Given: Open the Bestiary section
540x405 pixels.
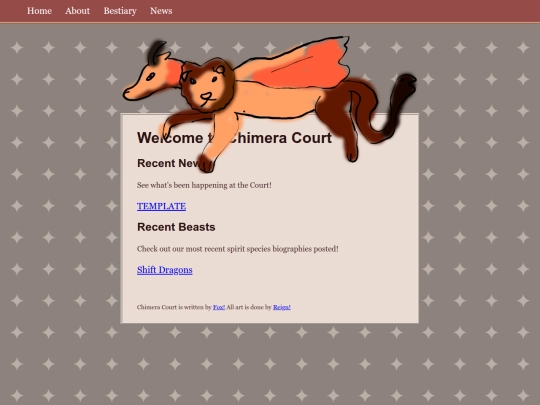Looking at the screenshot, I should point(120,11).
